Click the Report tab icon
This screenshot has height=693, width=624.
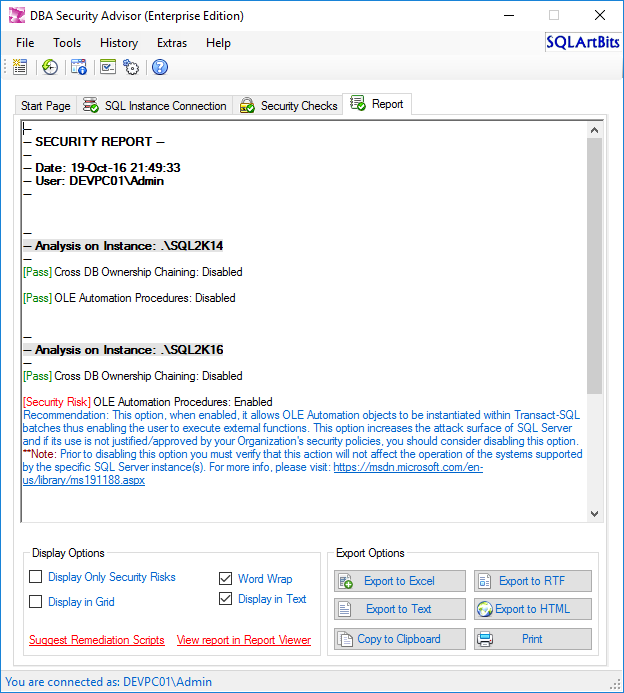[x=358, y=103]
